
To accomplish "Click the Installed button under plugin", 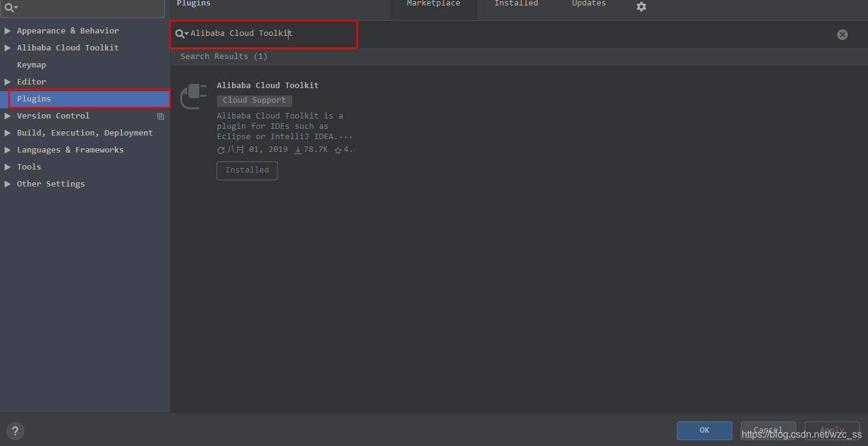I will click(247, 170).
